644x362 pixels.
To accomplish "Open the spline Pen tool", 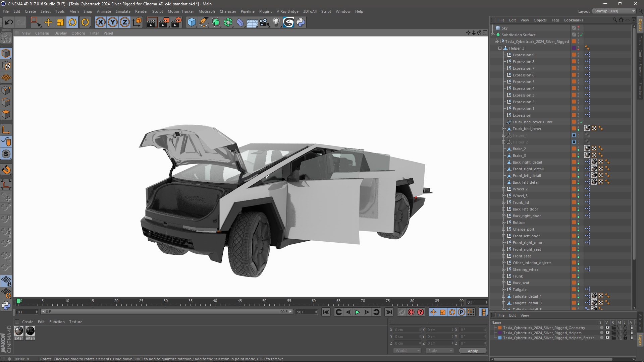I will coord(204,22).
